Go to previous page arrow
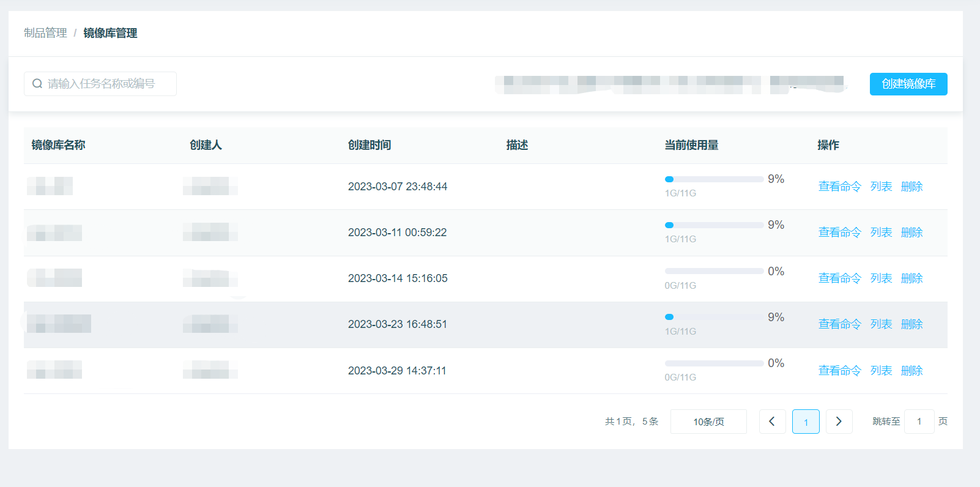 pos(772,422)
